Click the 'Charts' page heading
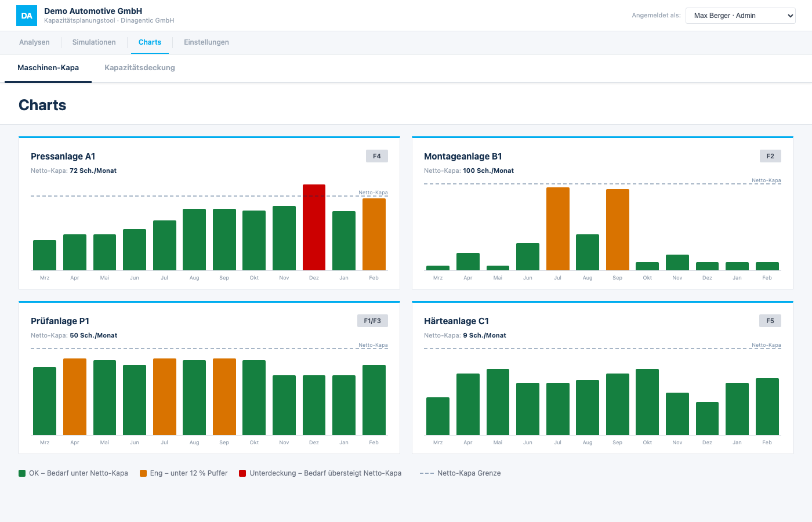The width and height of the screenshot is (812, 522). [42, 105]
